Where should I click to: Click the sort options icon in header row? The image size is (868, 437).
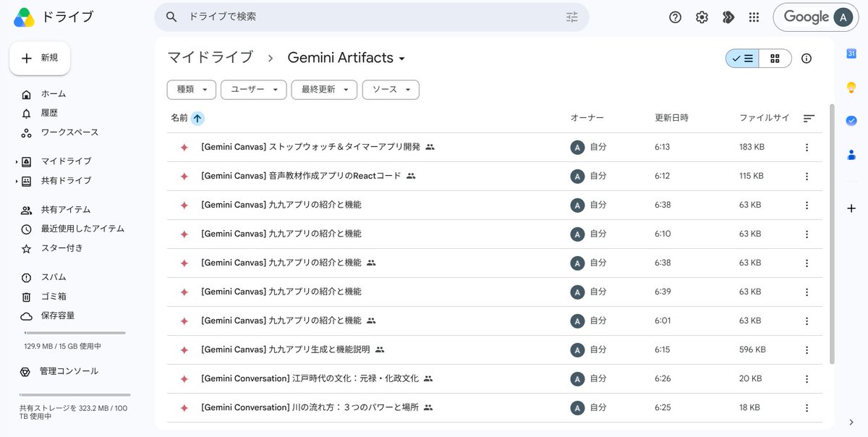809,118
